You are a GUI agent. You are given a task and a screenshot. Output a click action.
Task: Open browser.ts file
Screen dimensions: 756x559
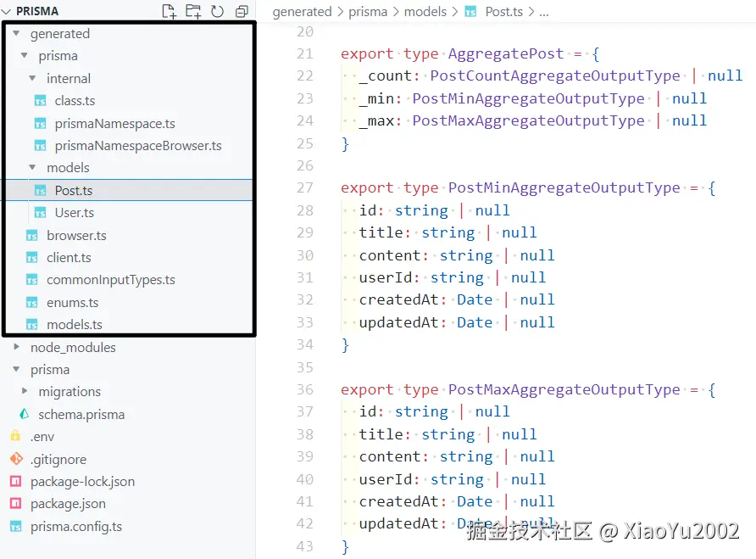tap(76, 236)
